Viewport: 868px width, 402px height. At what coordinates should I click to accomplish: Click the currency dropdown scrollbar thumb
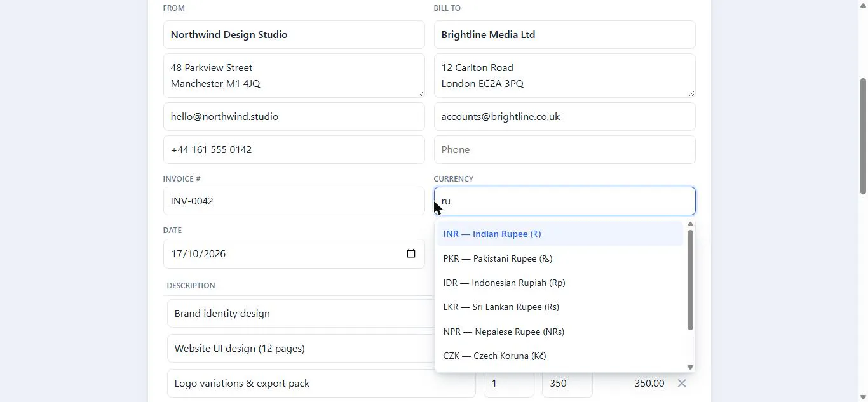(690, 280)
